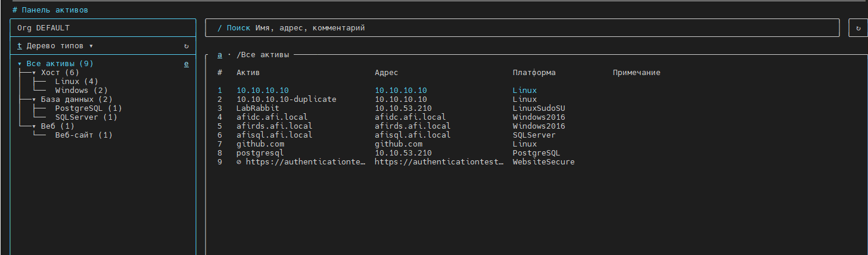This screenshot has width=868, height=255.
Task: Select Linux (4) in the type tree
Action: (76, 82)
